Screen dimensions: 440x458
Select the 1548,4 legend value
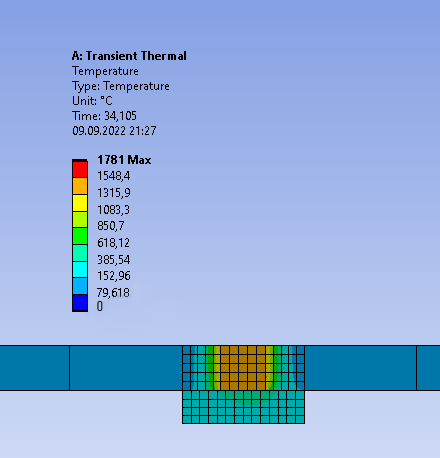(113, 176)
